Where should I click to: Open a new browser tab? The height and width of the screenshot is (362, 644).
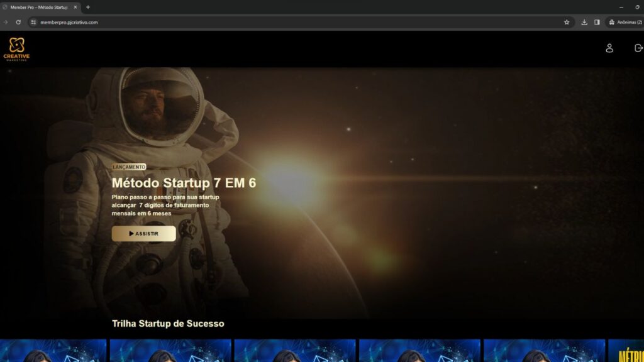(x=88, y=7)
